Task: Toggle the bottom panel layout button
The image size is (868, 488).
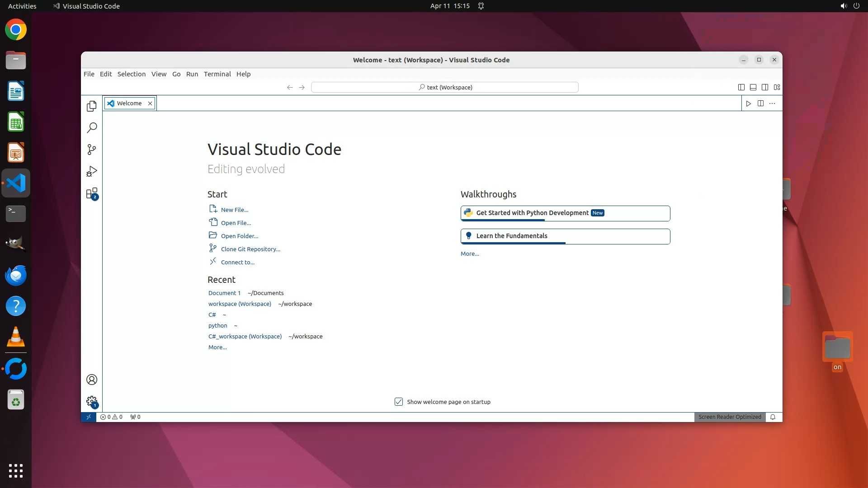Action: coord(753,87)
